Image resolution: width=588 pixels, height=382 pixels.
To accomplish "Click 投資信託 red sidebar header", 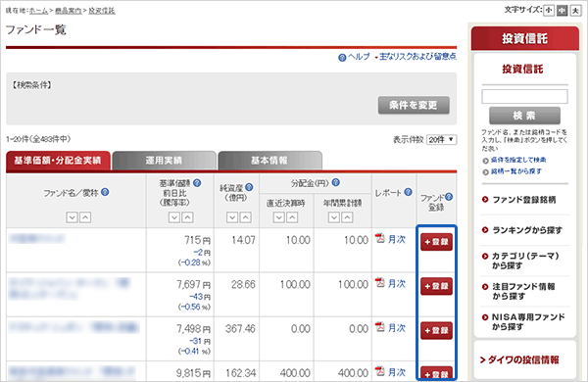I will [525, 38].
